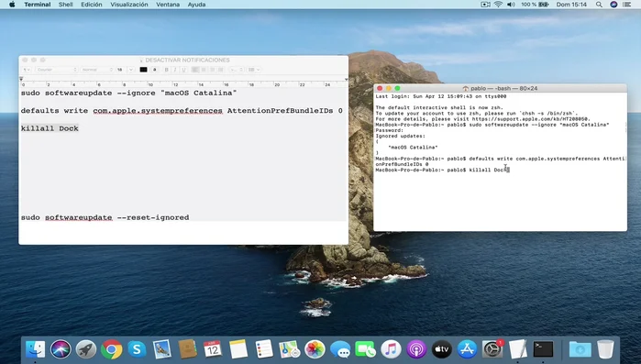
Task: Open Launchpad rocket icon in Dock
Action: (86, 349)
